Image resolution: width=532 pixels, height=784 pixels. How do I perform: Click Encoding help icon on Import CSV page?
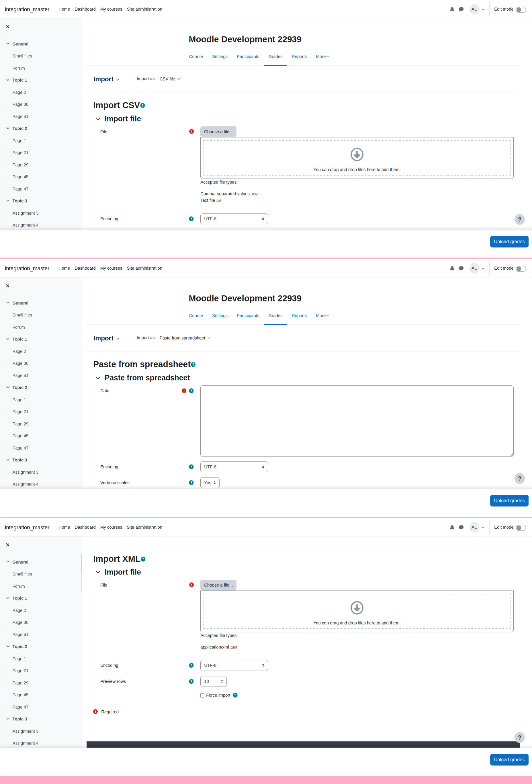pos(191,219)
